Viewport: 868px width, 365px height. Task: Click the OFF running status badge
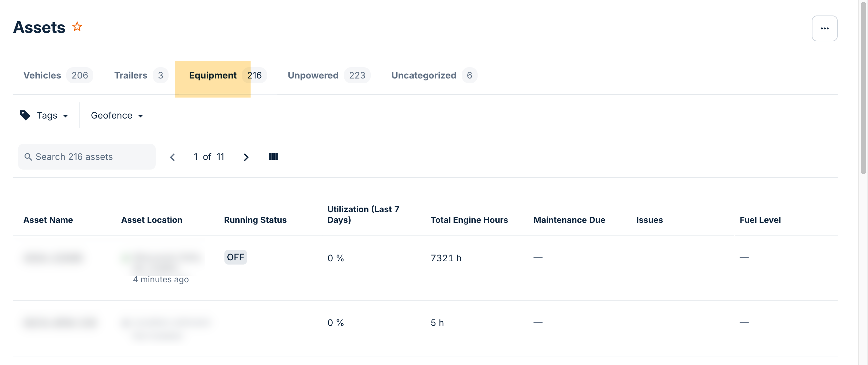pos(235,257)
